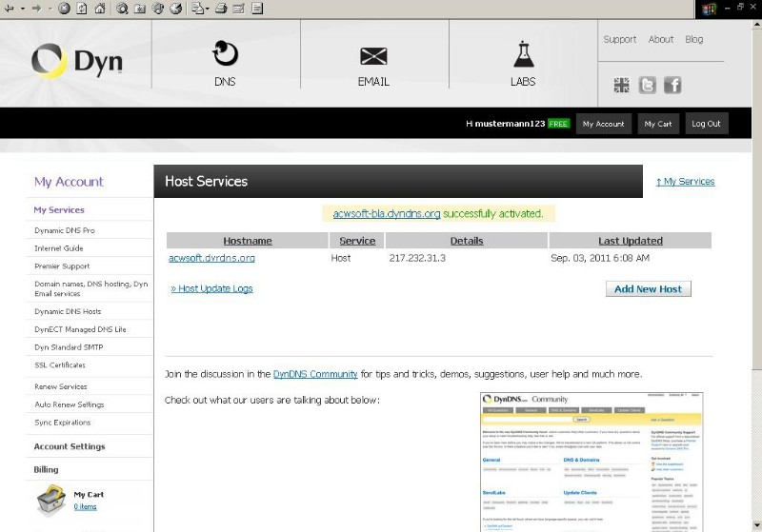Viewport: 762px width, 532px height.
Task: Click the Log Out button
Action: pyautogui.click(x=706, y=124)
